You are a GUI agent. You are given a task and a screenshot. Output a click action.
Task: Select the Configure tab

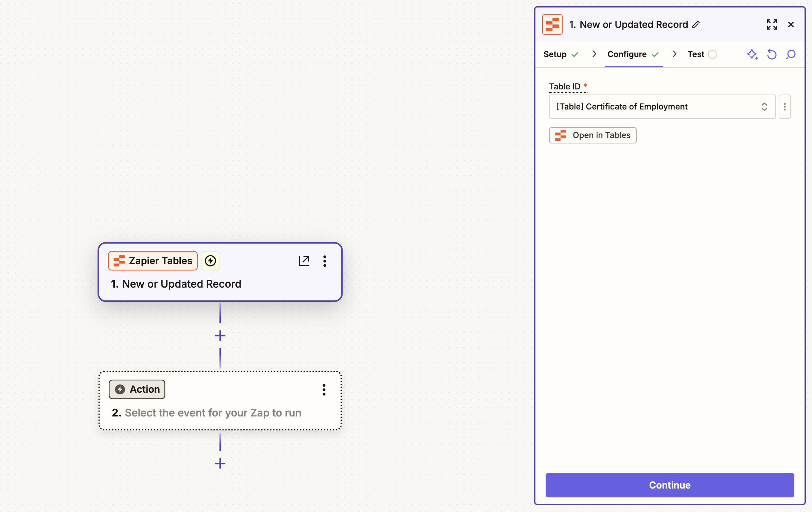tap(634, 54)
